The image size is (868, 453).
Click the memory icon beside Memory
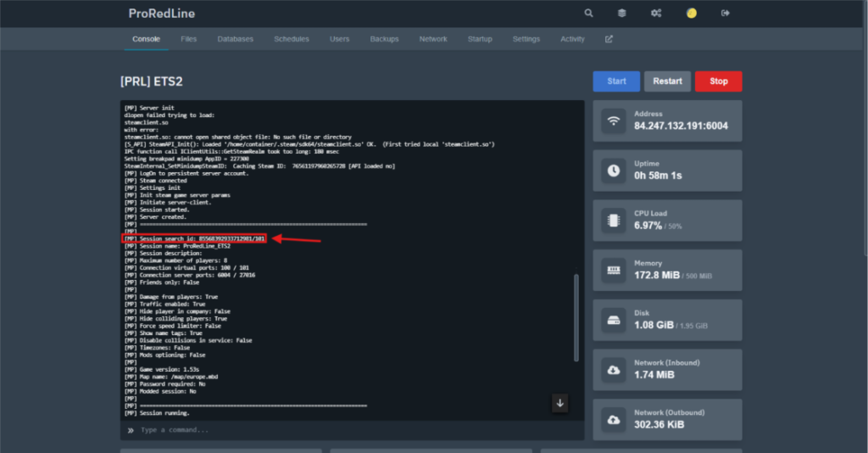point(614,271)
